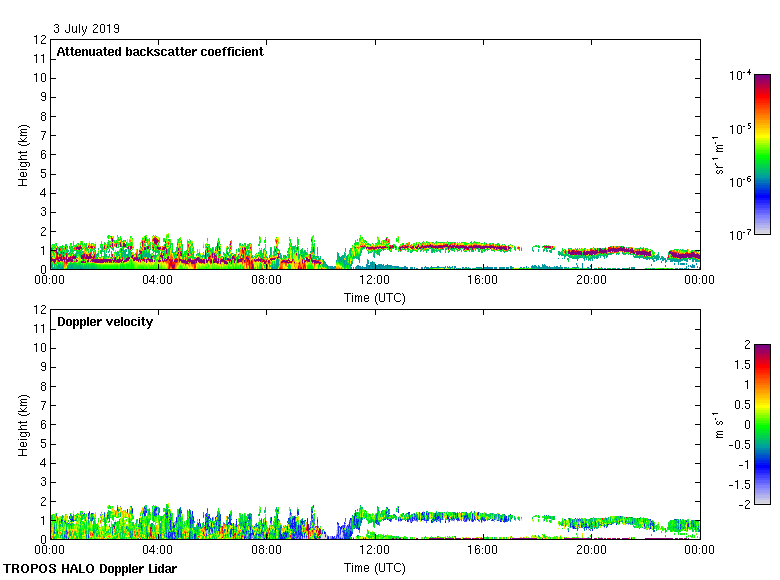Select Height (km) axis label of Doppler plot
The height and width of the screenshot is (580, 780).
[22, 425]
